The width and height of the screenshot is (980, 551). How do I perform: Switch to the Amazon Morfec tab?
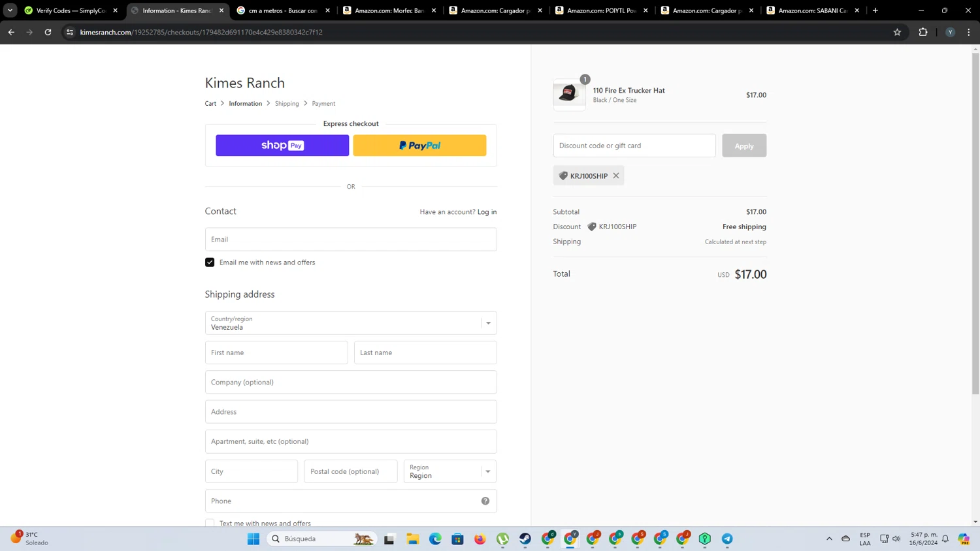[x=390, y=10]
